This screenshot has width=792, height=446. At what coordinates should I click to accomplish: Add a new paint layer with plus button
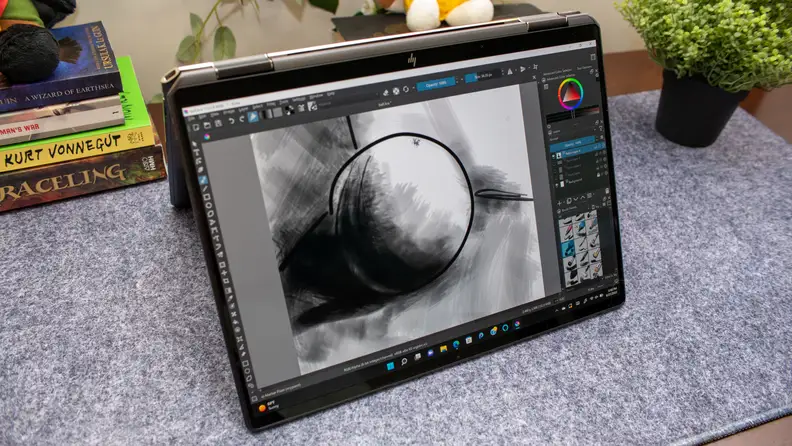[559, 204]
